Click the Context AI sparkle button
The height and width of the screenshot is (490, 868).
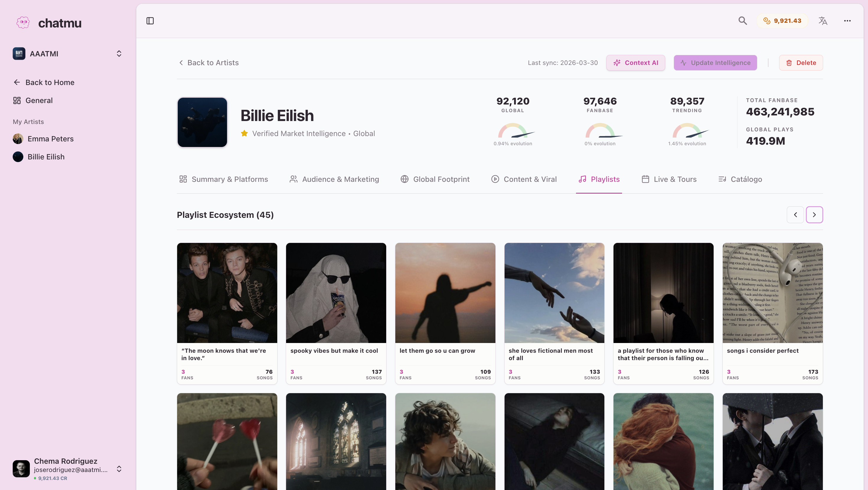coord(635,63)
